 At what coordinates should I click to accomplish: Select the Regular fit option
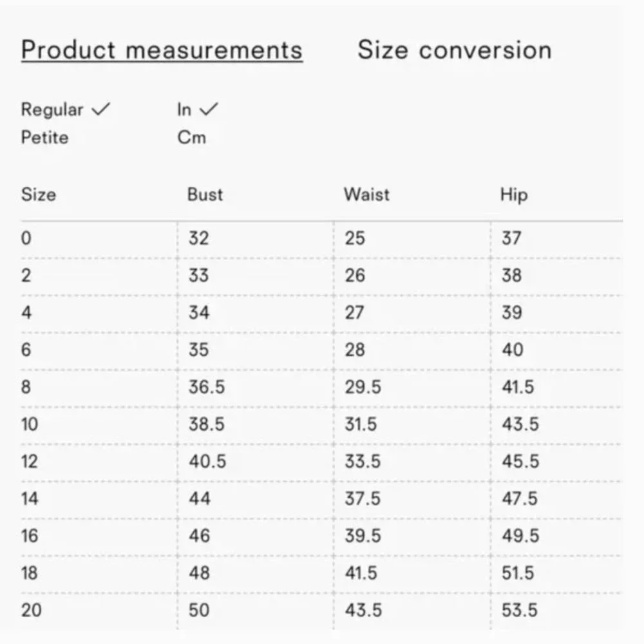click(52, 110)
